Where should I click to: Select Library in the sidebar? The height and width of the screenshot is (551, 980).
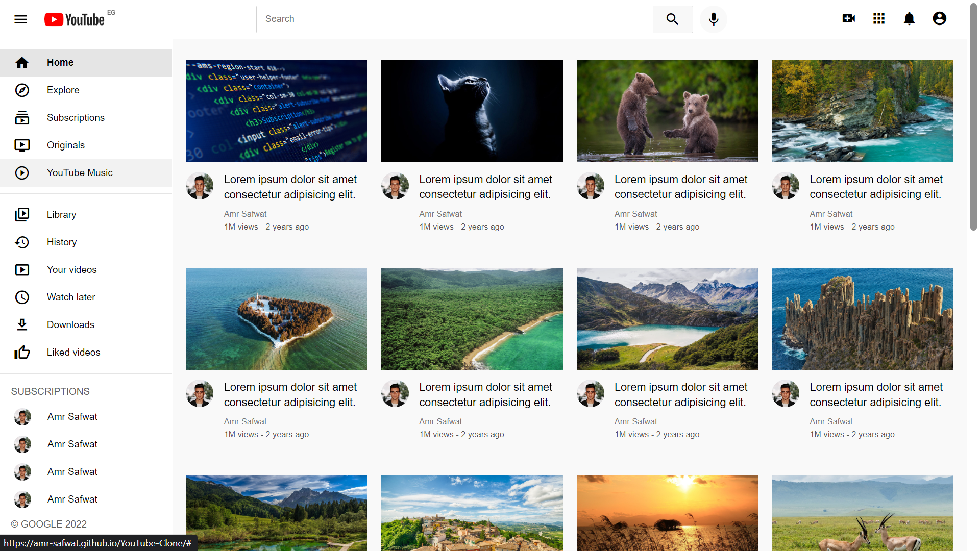point(86,215)
